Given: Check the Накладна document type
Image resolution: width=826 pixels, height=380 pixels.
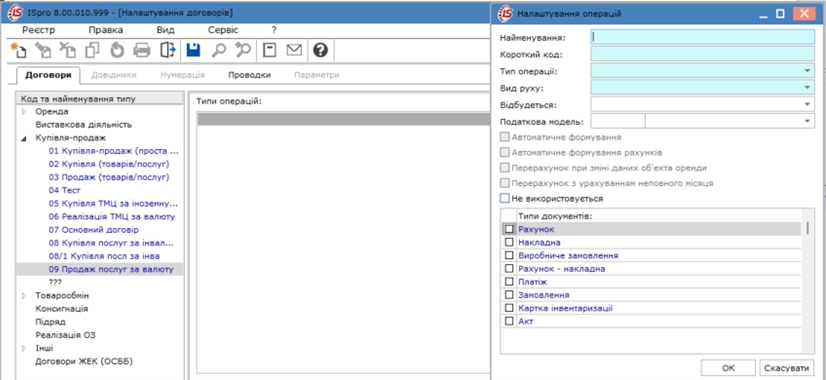Looking at the screenshot, I should [509, 242].
